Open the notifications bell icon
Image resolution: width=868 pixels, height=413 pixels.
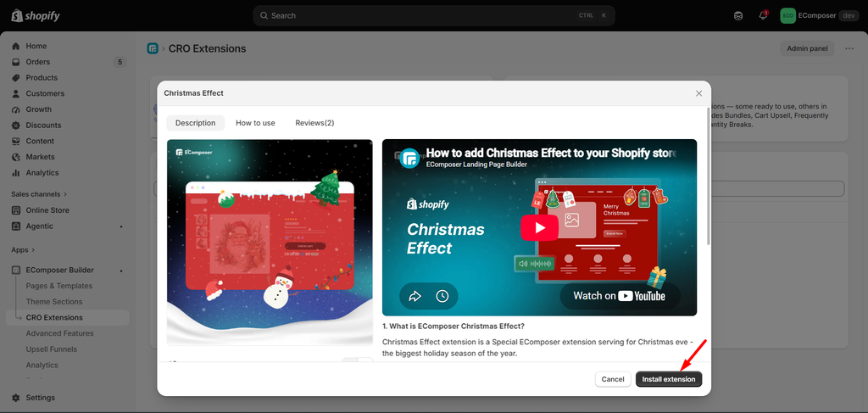coord(763,15)
